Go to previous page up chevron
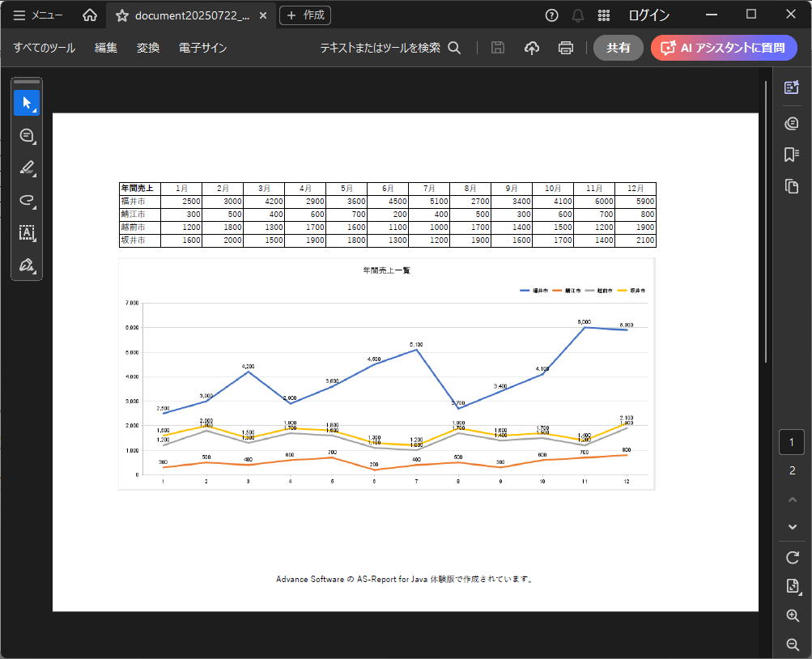This screenshot has height=659, width=812. pyautogui.click(x=792, y=500)
